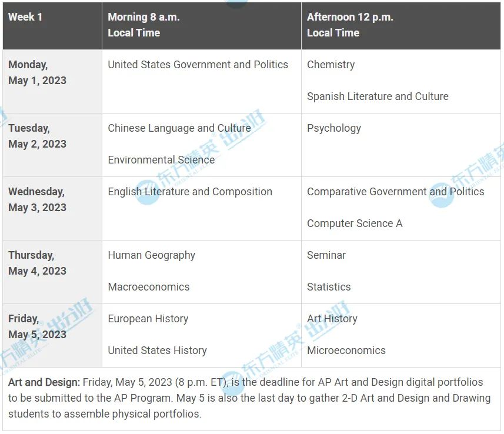Screen dimensions: 504x434
Task: Click United States Government and Politics exam
Action: click(x=198, y=65)
